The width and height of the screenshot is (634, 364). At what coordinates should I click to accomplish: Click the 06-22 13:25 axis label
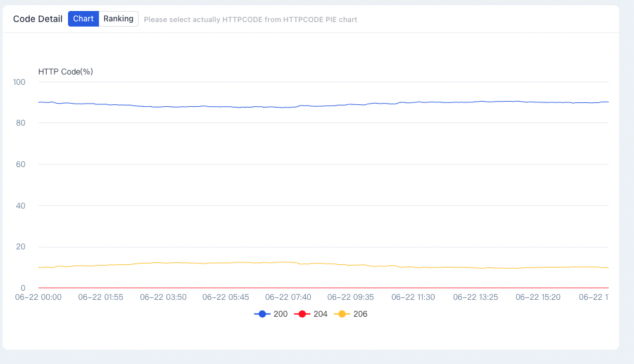pyautogui.click(x=475, y=297)
